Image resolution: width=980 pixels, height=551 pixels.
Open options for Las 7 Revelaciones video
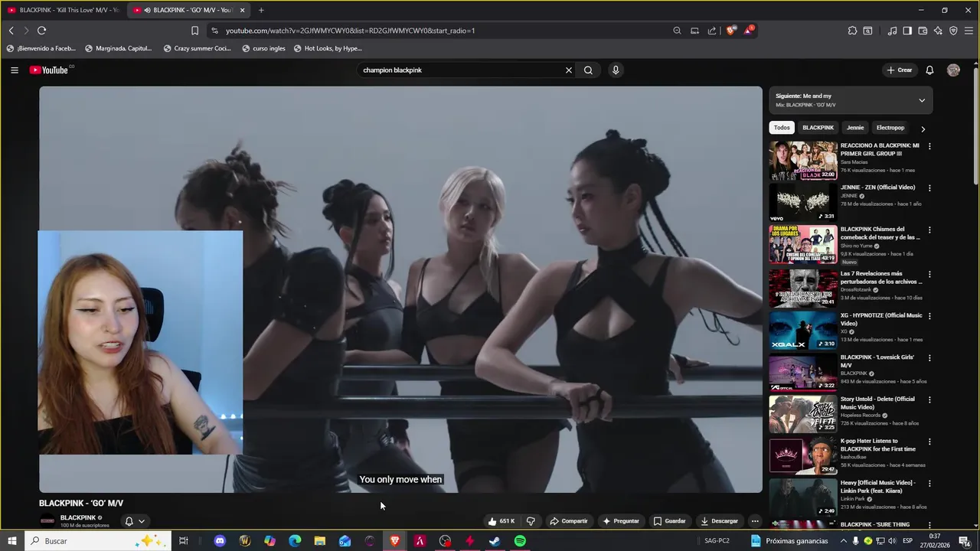(929, 274)
